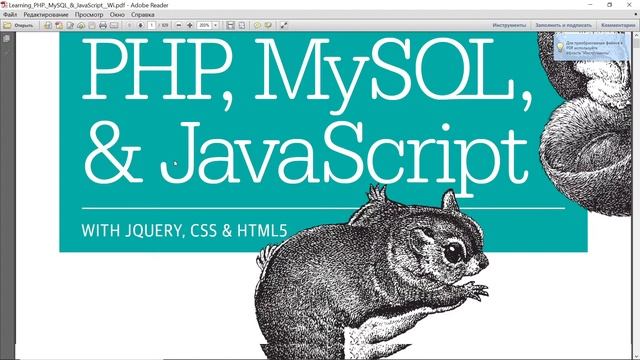Click the edit document toolbar icon

click(70, 25)
